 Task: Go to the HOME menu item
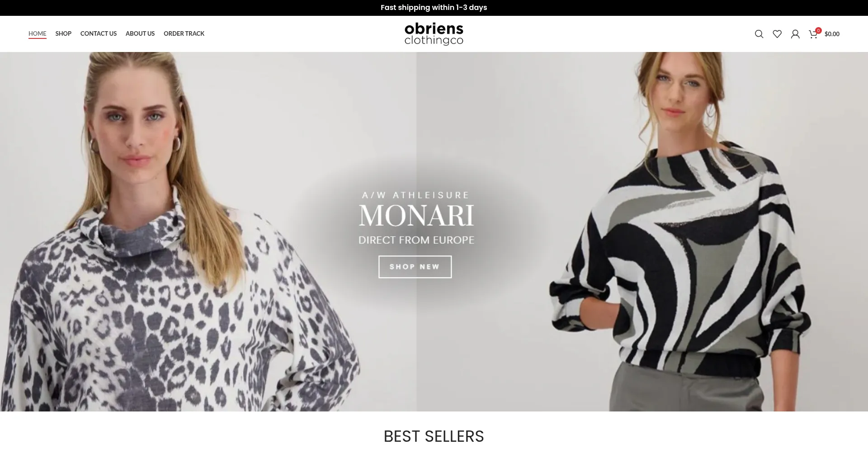(38, 33)
